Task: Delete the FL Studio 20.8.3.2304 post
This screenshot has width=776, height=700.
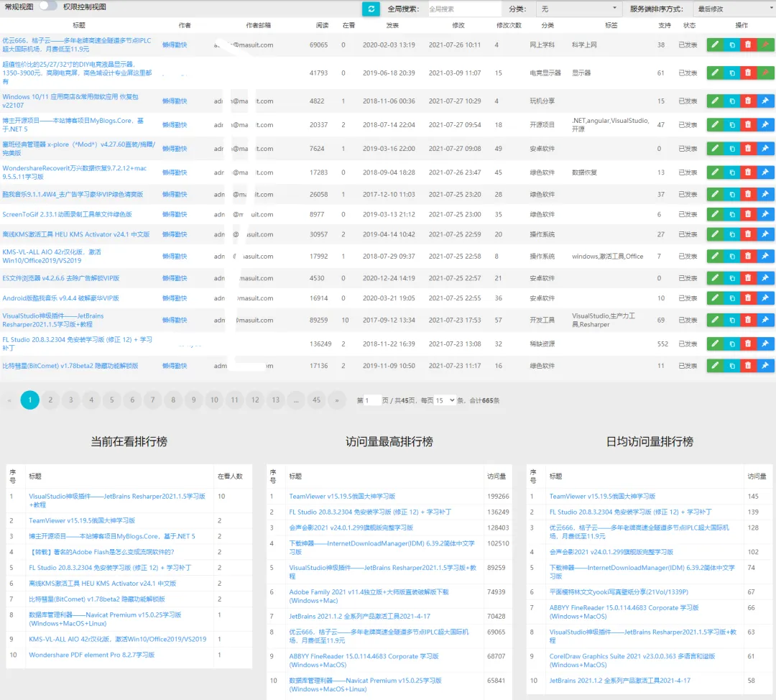Action: pyautogui.click(x=748, y=344)
